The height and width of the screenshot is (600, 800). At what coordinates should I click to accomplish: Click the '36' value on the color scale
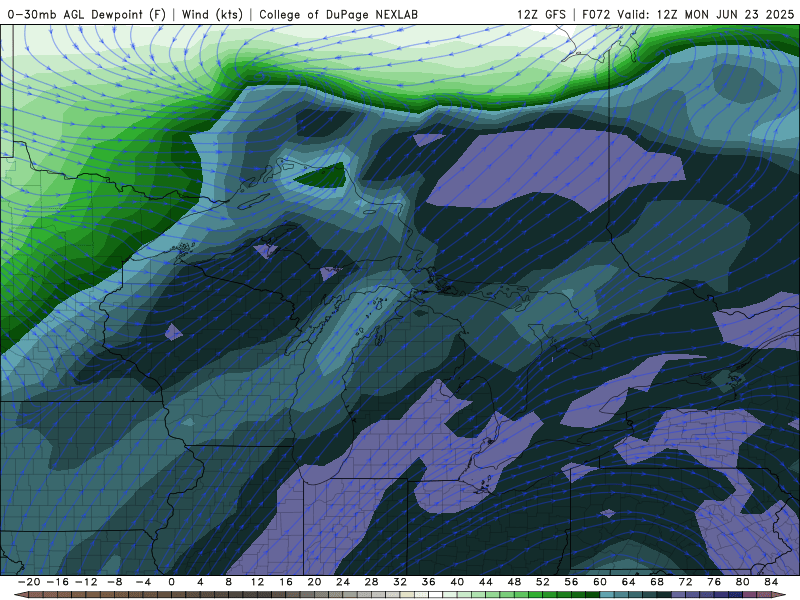point(429,582)
